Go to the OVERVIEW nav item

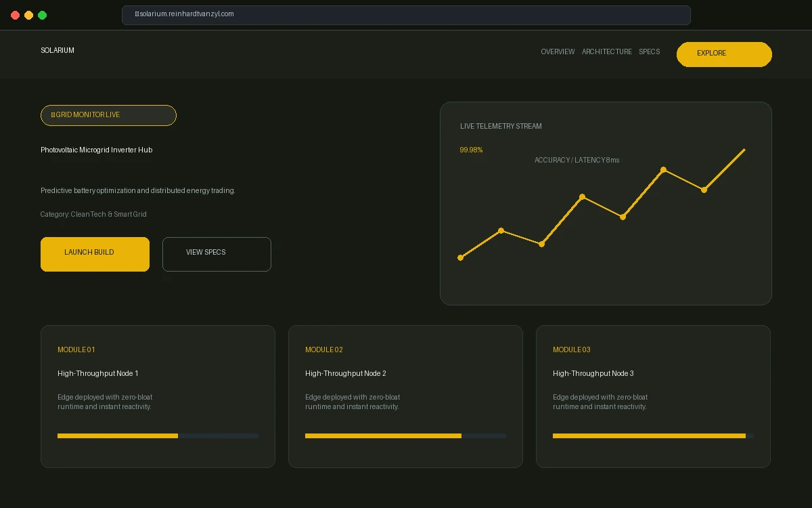click(x=558, y=52)
